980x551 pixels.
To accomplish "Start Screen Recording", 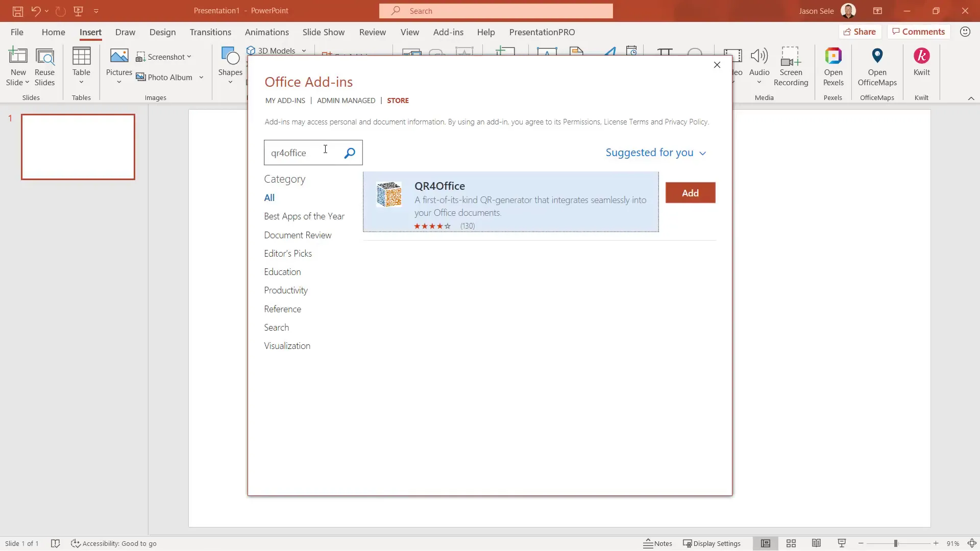I will [791, 66].
